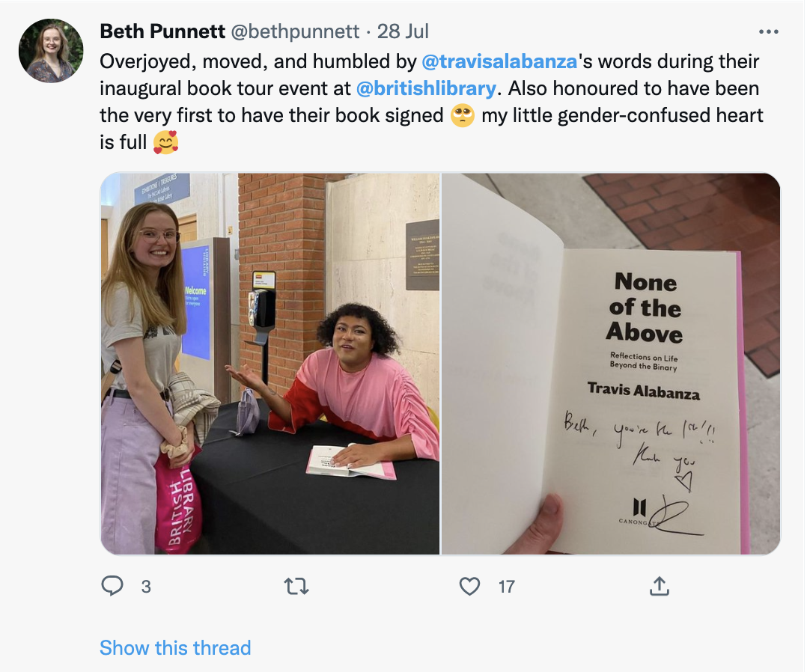Open the tweet's more options menu
Viewport: 807px width, 672px height.
pyautogui.click(x=769, y=32)
